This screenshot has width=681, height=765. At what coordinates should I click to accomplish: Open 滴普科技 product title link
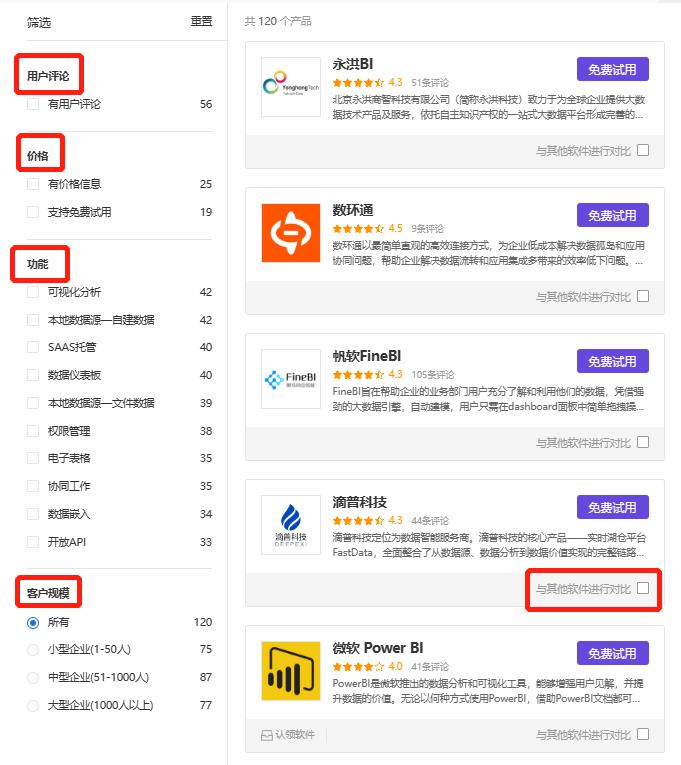pos(360,502)
